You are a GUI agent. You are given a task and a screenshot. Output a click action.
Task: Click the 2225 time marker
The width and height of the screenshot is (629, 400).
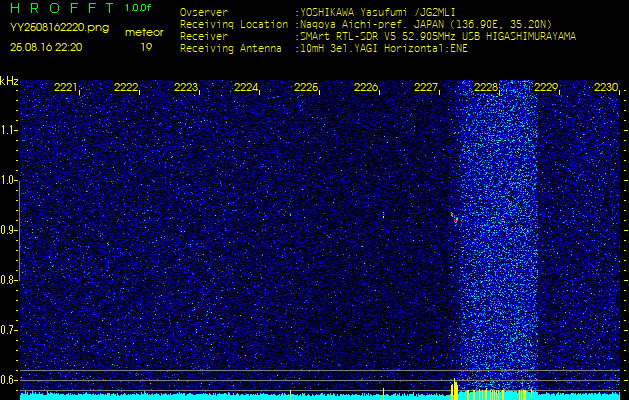306,87
